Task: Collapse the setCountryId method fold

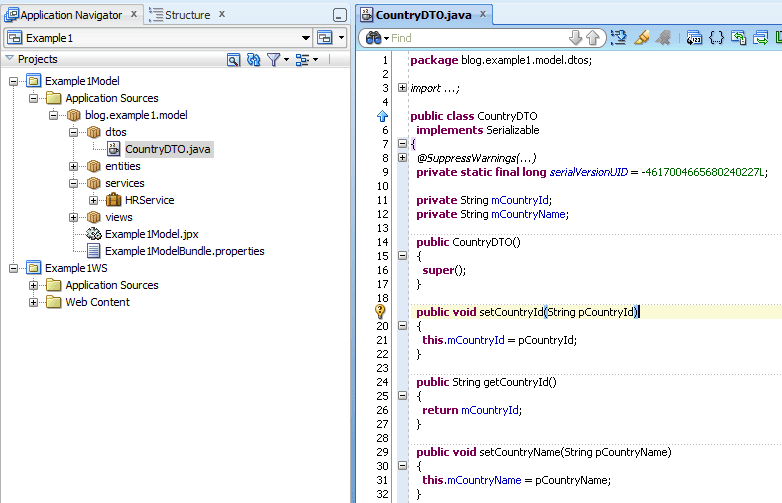Action: [402, 326]
